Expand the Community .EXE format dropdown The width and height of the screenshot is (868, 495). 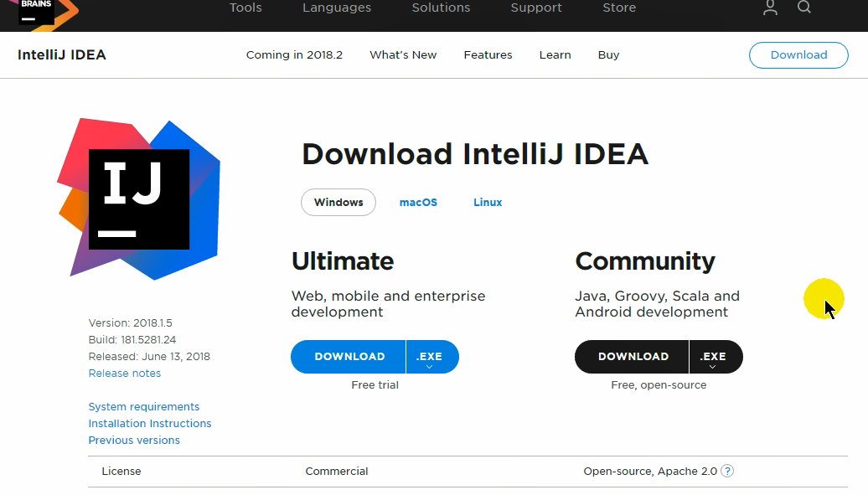(x=716, y=357)
